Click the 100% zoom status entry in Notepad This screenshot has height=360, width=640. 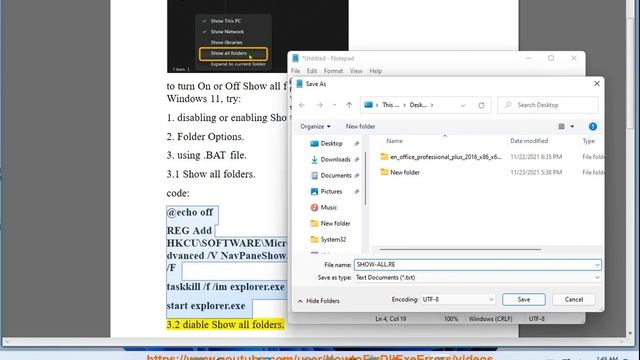pos(451,319)
